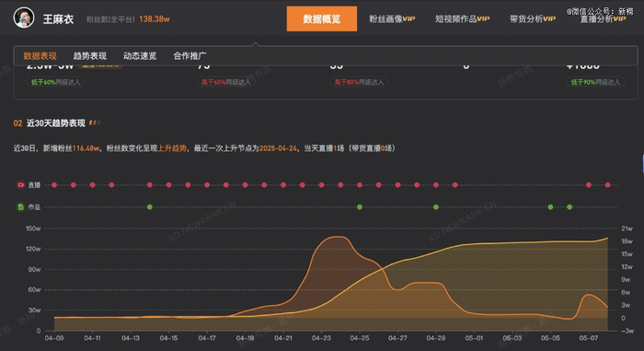Switch to the 短视频作品 VIP tab
This screenshot has width=644, height=351.
coord(462,18)
